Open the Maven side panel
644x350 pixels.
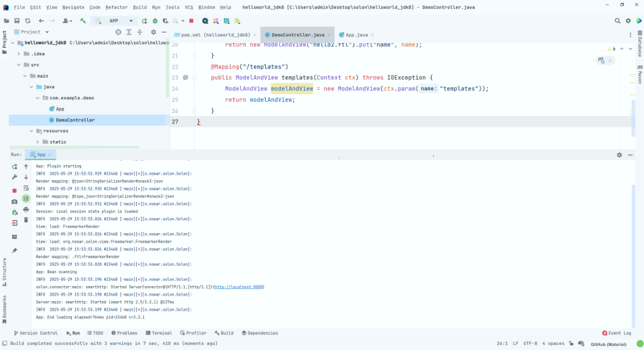pos(640,74)
